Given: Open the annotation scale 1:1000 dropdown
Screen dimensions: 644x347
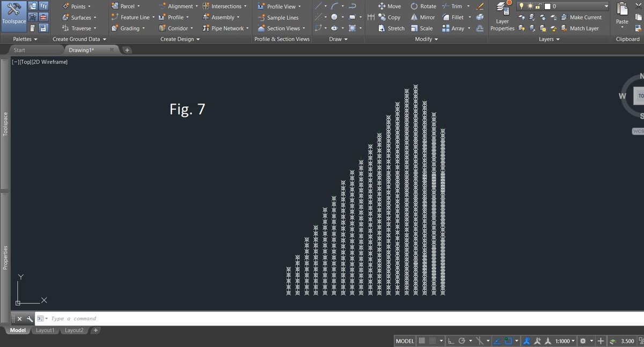Looking at the screenshot, I should click(x=565, y=341).
